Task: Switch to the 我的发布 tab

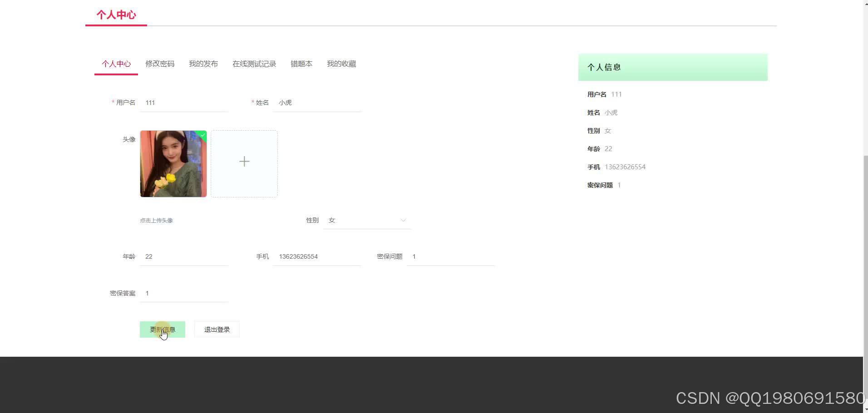Action: 203,64
